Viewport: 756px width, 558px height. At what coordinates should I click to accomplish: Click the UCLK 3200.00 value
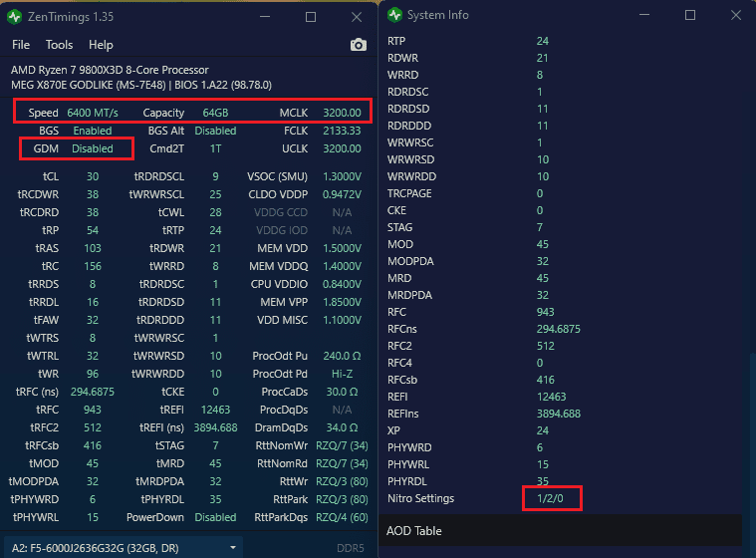(342, 148)
